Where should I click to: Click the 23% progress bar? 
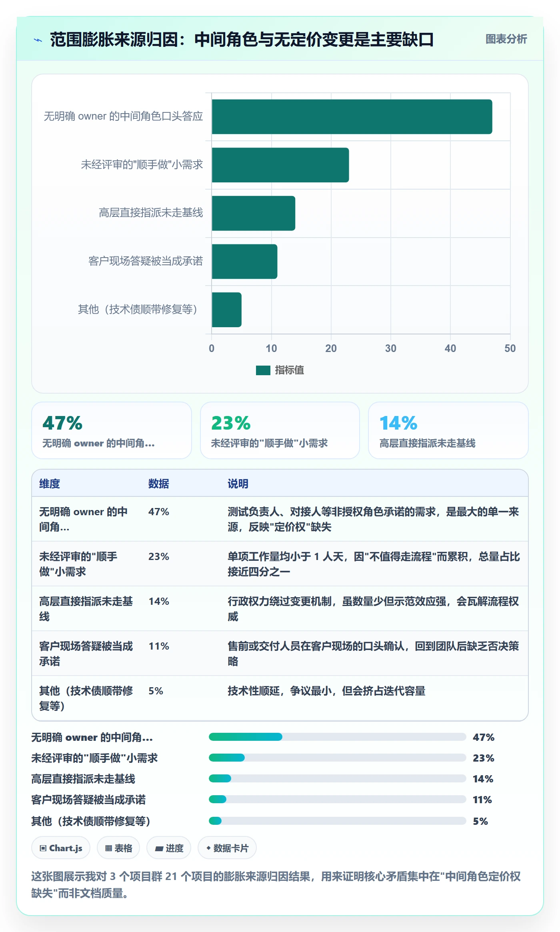point(338,758)
